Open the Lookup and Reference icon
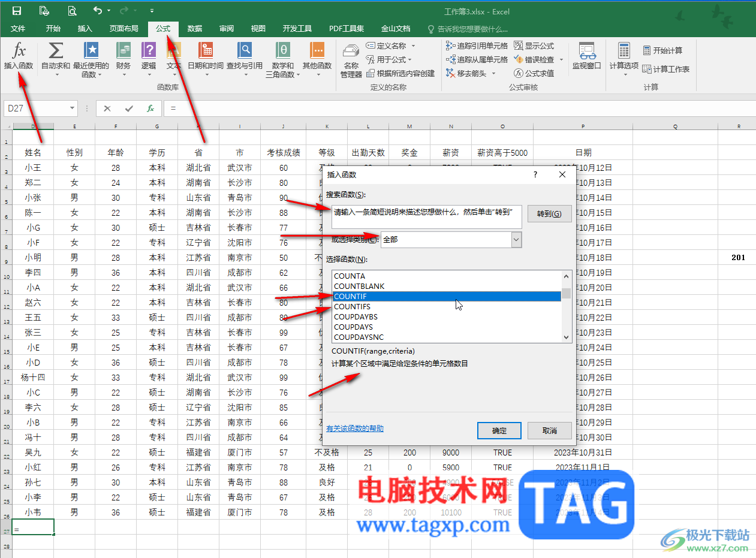This screenshot has width=756, height=558. pos(245,50)
